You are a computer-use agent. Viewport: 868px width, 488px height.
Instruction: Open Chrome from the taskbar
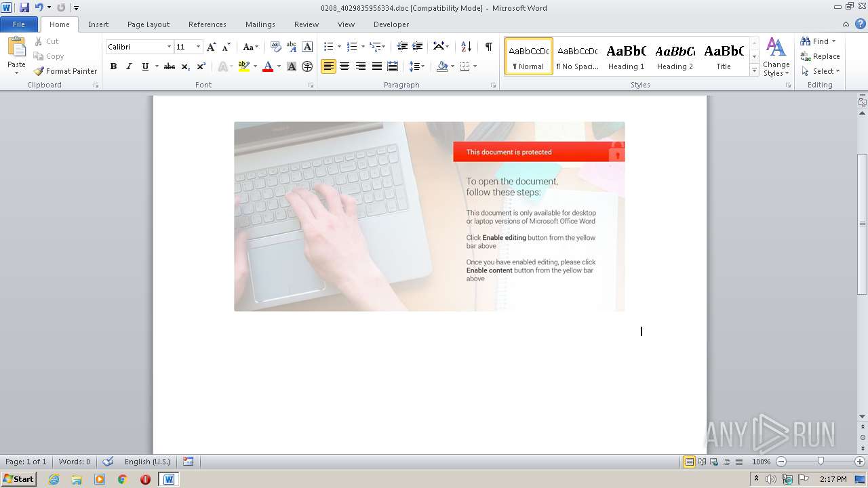click(x=122, y=479)
